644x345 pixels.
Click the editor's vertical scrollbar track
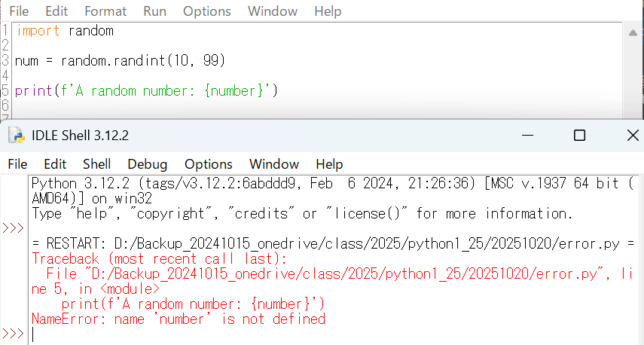[x=632, y=75]
